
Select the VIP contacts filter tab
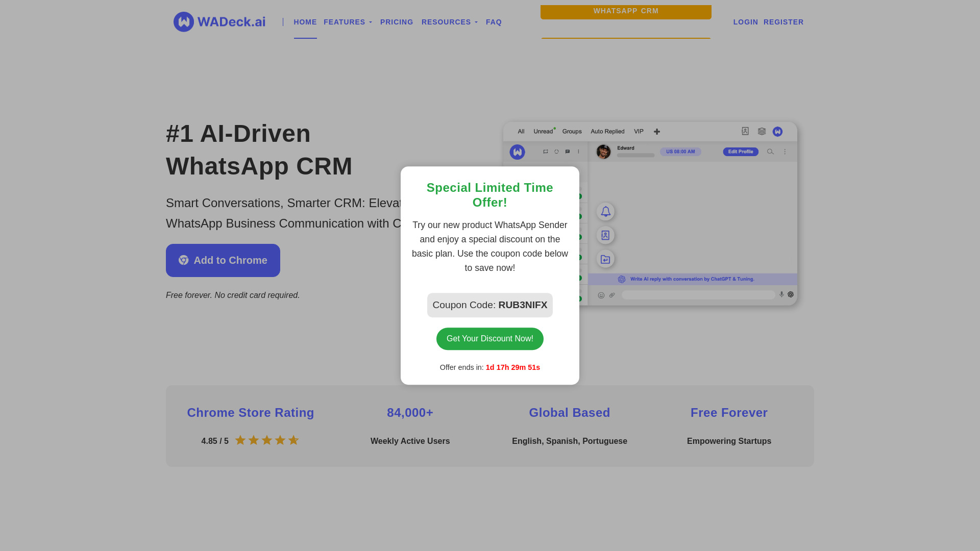pos(638,131)
